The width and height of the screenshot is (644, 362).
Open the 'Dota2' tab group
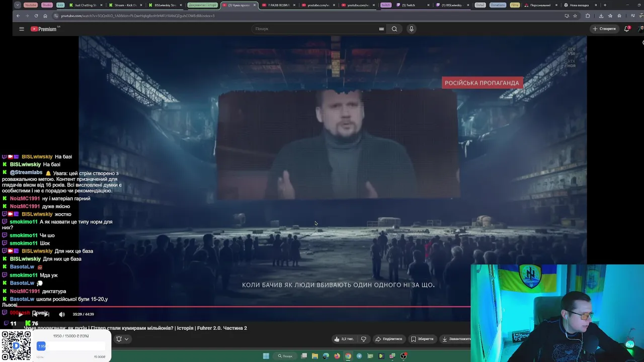(479, 5)
